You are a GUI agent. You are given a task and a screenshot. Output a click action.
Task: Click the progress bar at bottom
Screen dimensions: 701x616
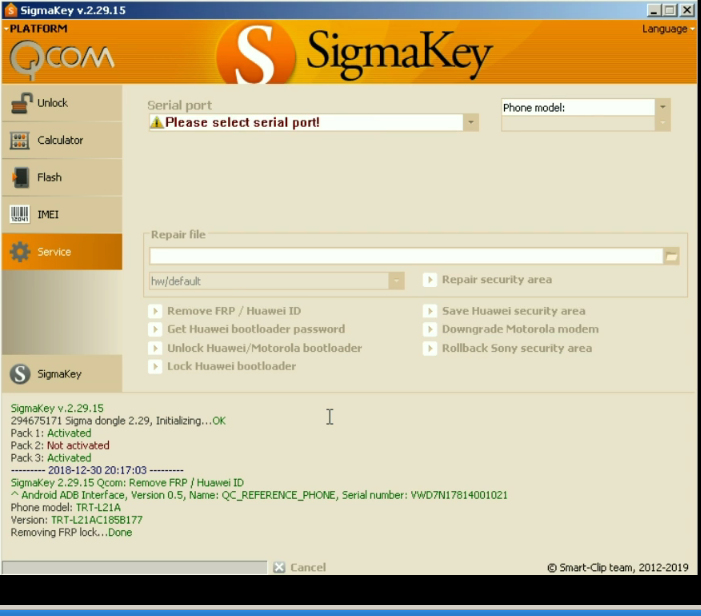(x=134, y=567)
